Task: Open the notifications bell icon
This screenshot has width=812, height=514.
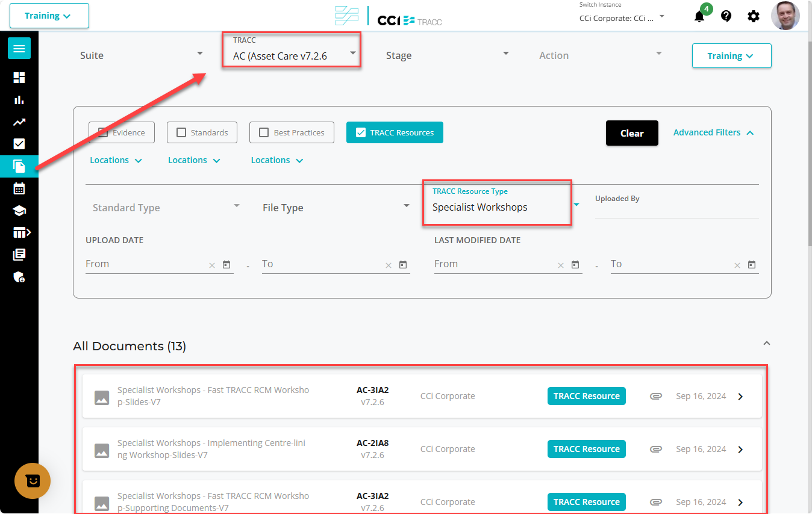Action: (x=699, y=16)
